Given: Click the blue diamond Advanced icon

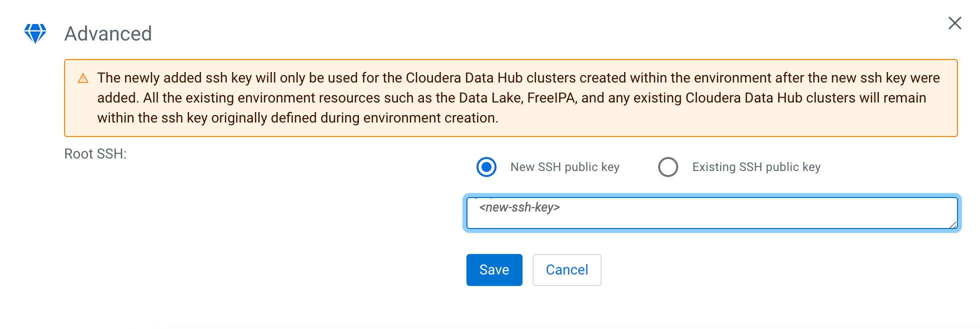Looking at the screenshot, I should 35,33.
